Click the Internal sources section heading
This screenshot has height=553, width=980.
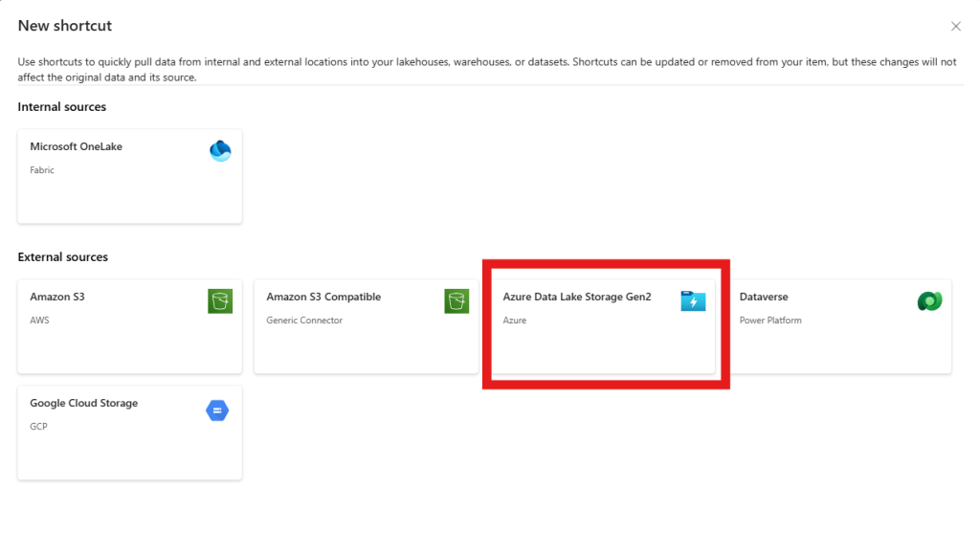62,107
